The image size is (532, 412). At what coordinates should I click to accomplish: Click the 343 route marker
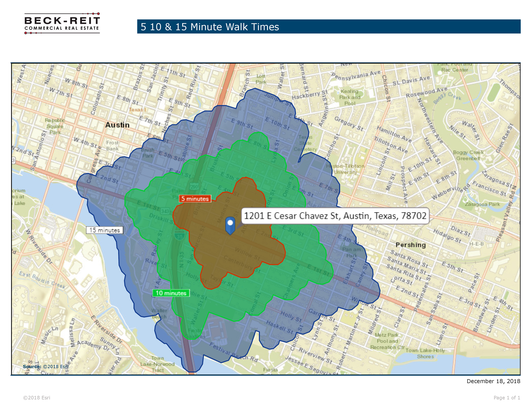[165, 211]
